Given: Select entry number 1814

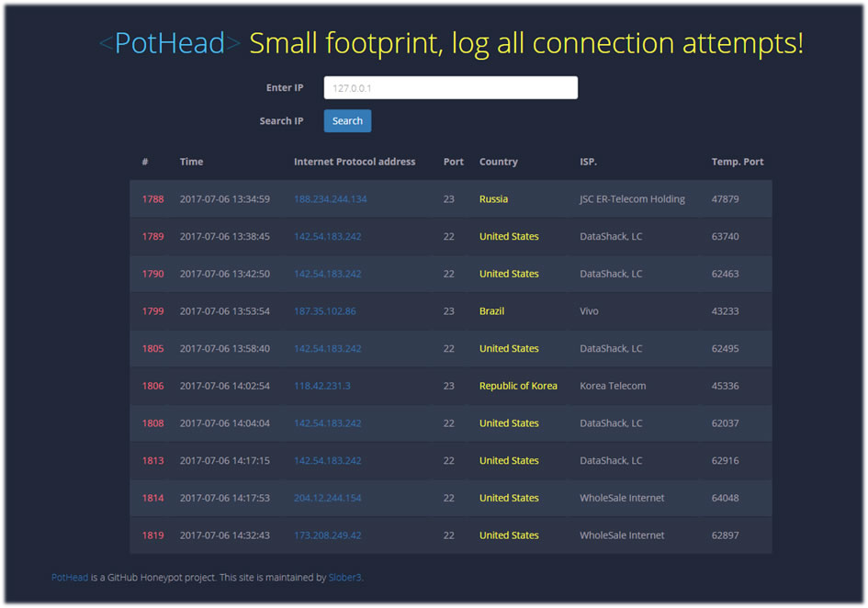Looking at the screenshot, I should pyautogui.click(x=152, y=498).
